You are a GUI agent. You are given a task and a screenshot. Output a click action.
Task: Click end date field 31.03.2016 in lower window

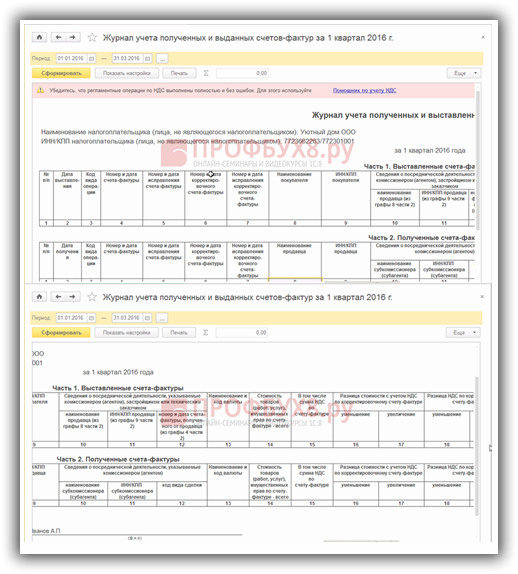pyautogui.click(x=127, y=318)
